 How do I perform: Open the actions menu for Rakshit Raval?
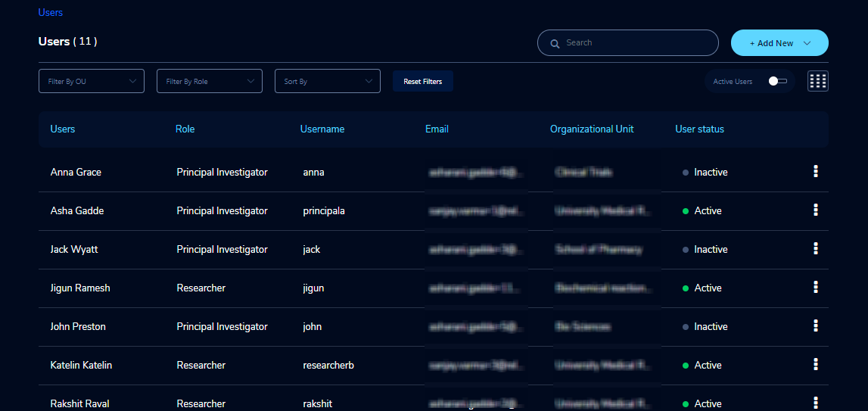[816, 403]
